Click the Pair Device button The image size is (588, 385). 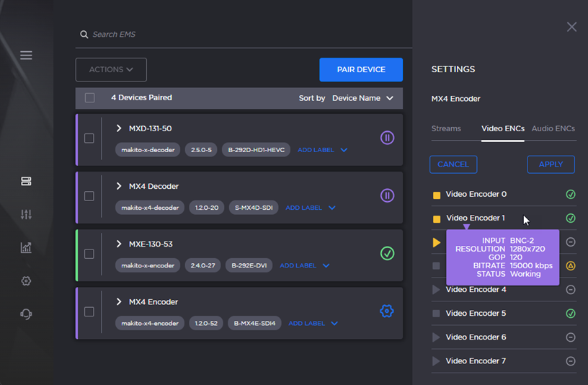[x=361, y=70]
